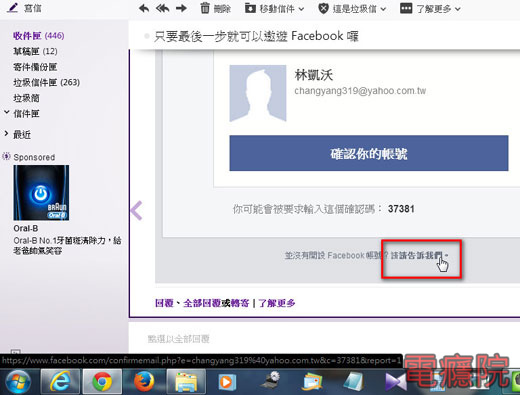Open the drafts folder (12)
Viewport: 520px width, 395px height.
(x=35, y=51)
